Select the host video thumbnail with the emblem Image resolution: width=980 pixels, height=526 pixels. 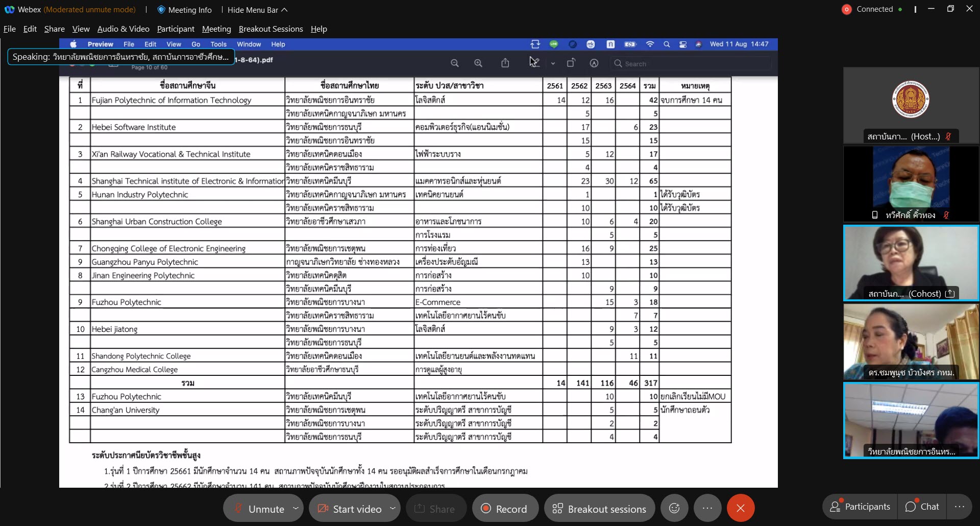click(911, 106)
